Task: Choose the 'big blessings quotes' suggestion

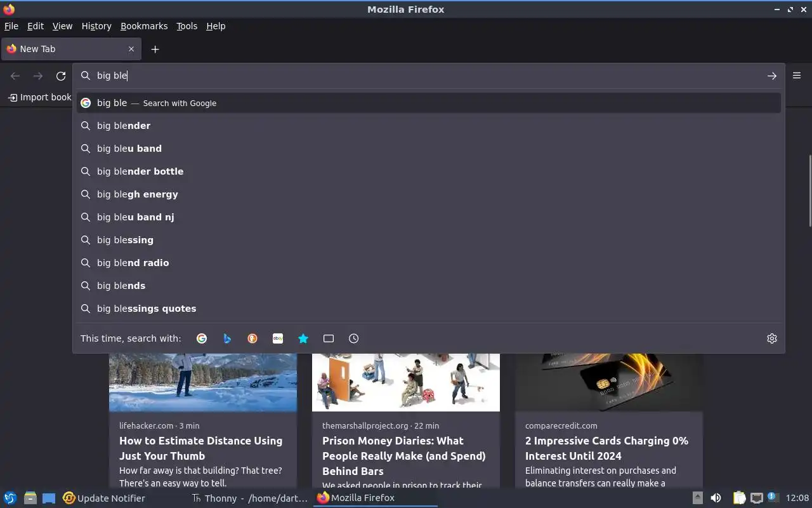Action: pos(429,309)
